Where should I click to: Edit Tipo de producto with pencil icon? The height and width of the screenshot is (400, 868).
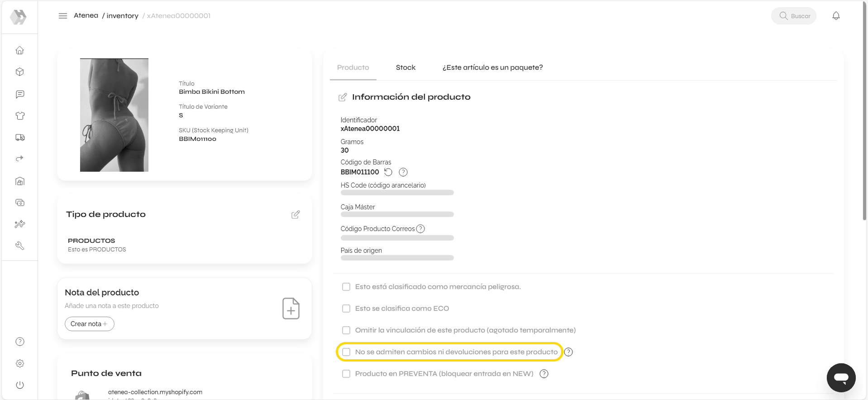coord(296,215)
